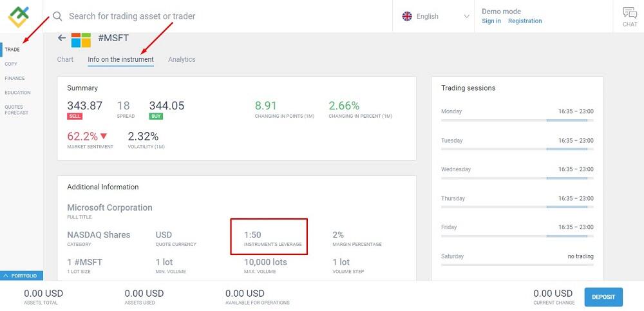Click the 1 lot min. volume value
The height and width of the screenshot is (311, 644).
pos(164,261)
